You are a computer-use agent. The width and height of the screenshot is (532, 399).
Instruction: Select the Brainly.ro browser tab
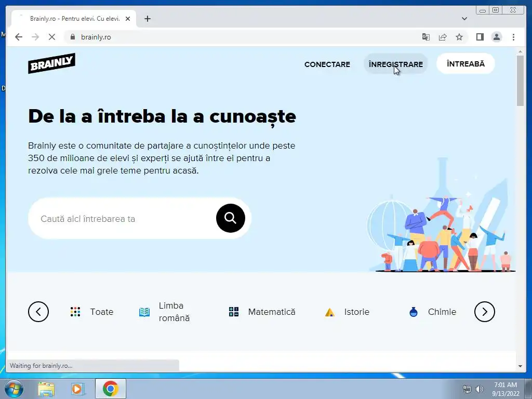tap(74, 19)
